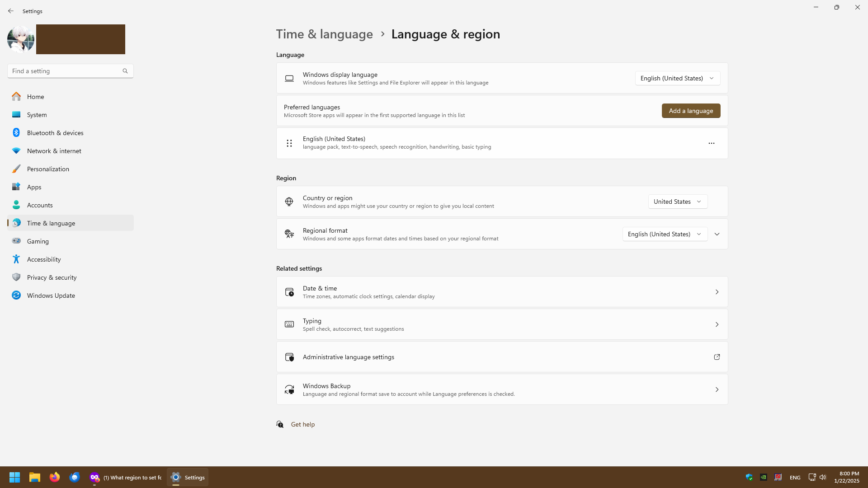Click the Get help chat icon
The image size is (868, 488).
click(280, 424)
